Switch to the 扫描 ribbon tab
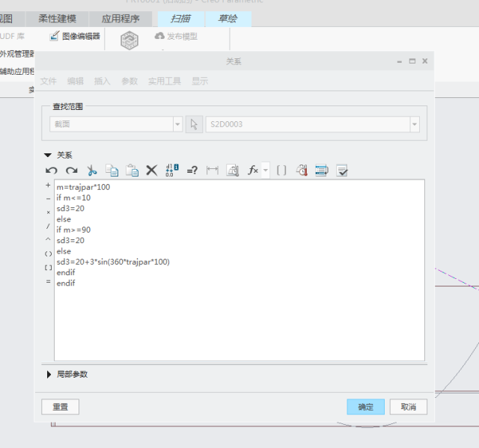This screenshot has width=479, height=448. 181,19
